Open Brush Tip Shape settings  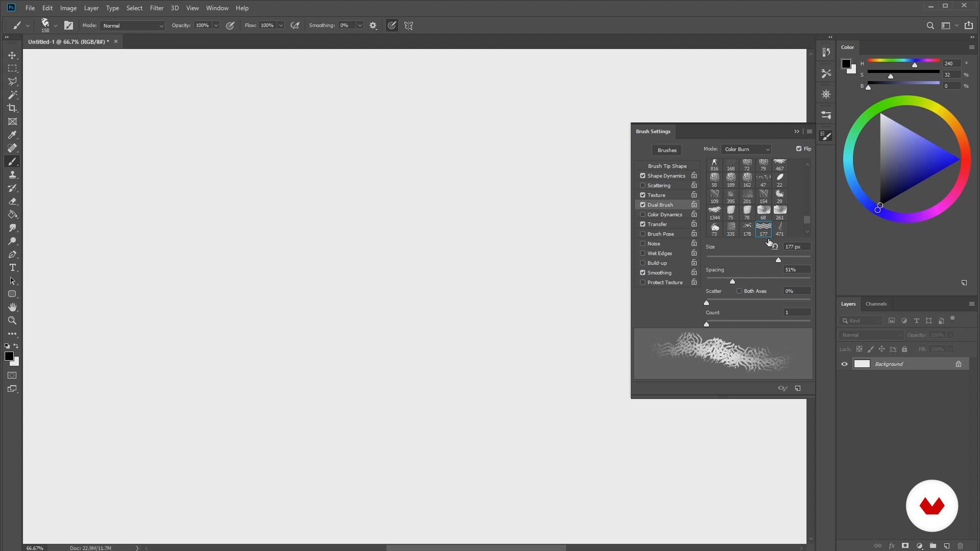(x=667, y=166)
